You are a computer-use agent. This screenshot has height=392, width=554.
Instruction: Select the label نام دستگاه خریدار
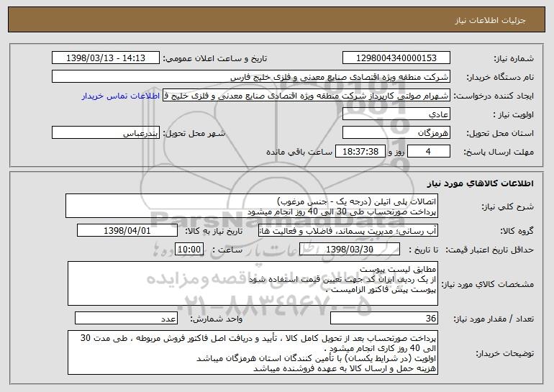point(500,77)
